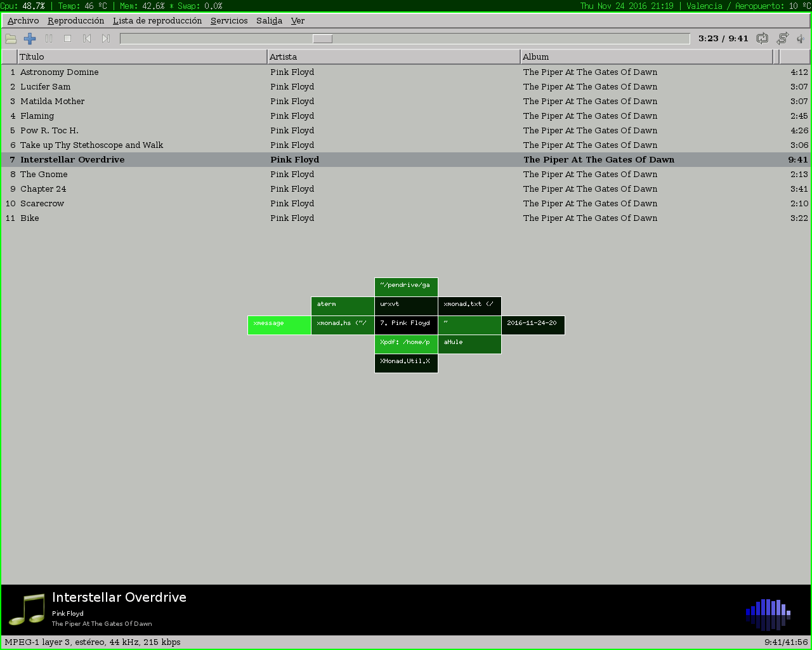Sort playlist by the Album column header
812x650 pixels.
click(646, 57)
